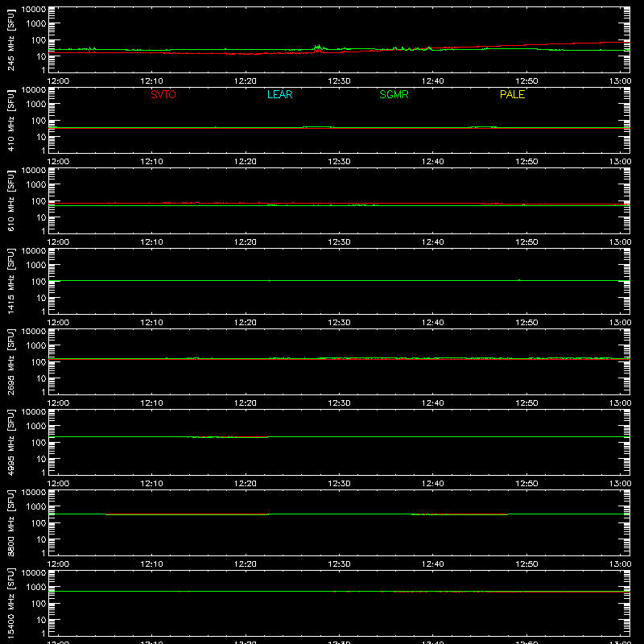
Task: Select the 8800 MHz [SFU] axis title
Action: tap(10, 522)
